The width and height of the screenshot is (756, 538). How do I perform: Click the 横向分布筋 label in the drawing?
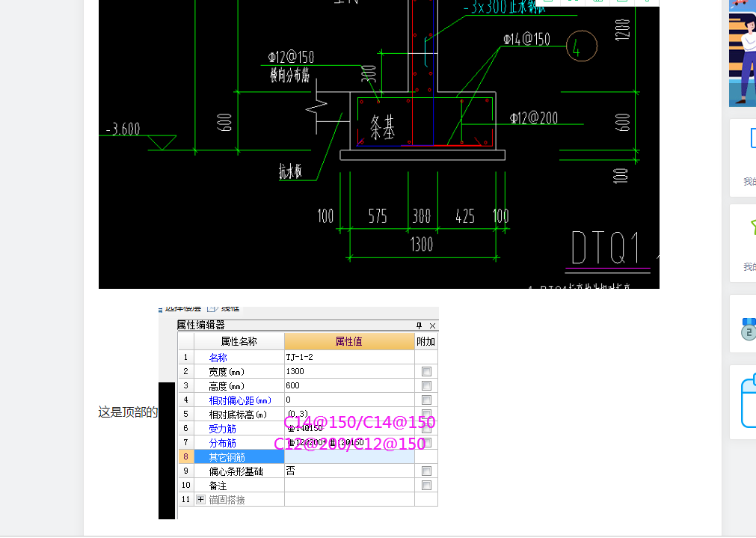coord(290,75)
